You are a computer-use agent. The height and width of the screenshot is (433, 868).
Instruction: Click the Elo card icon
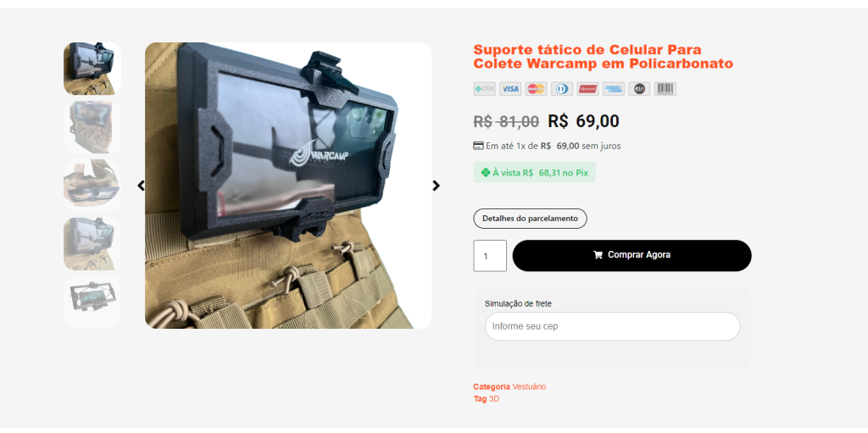click(639, 89)
